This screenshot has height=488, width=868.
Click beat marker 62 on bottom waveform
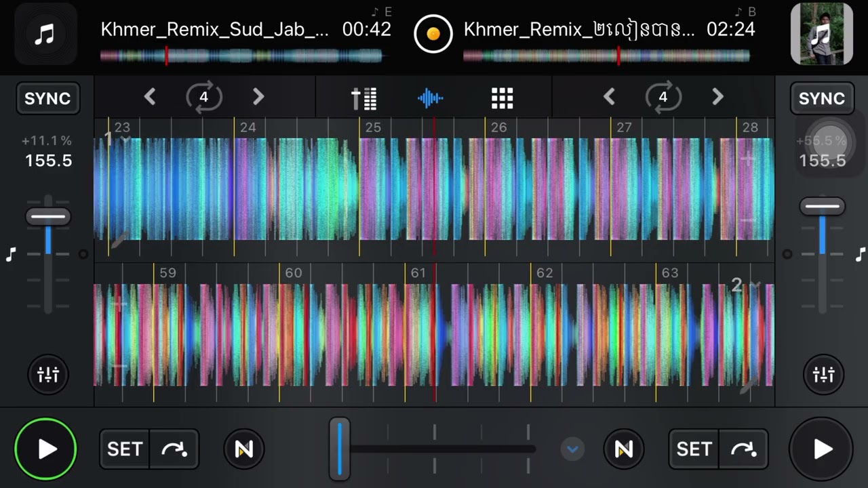point(545,272)
